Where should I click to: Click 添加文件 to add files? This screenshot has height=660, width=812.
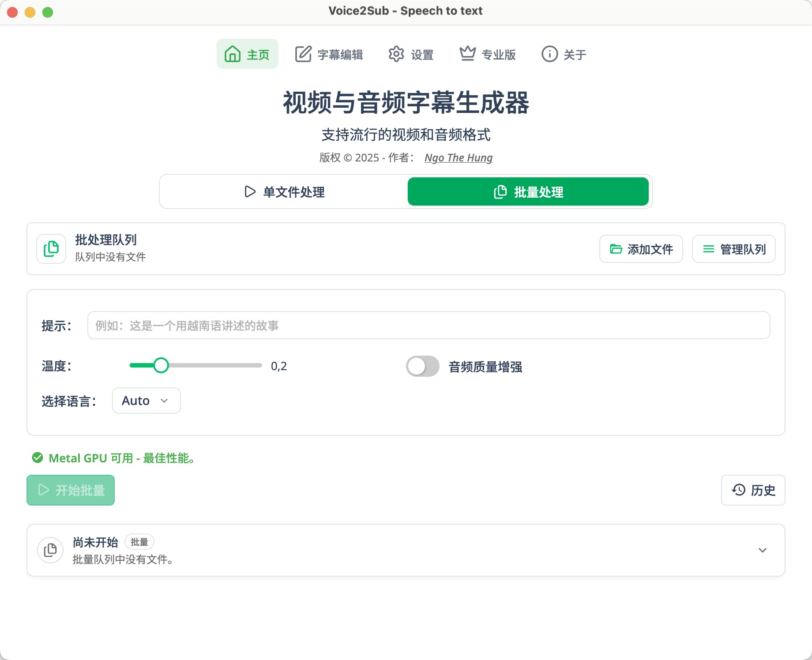[641, 249]
